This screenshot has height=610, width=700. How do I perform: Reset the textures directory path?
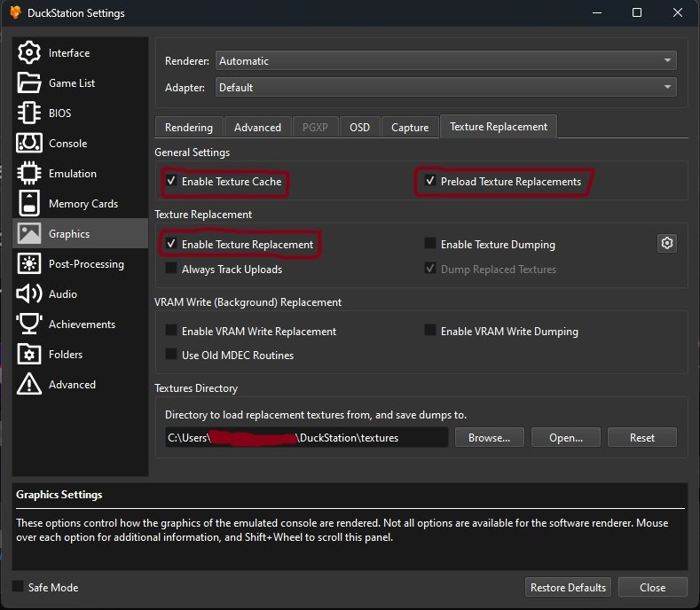pos(642,437)
